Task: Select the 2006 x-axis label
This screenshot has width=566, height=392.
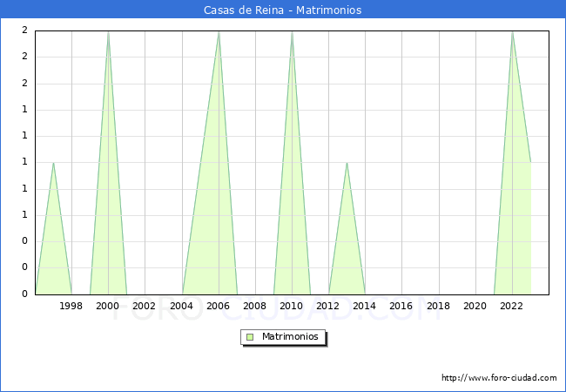Action: pos(218,306)
